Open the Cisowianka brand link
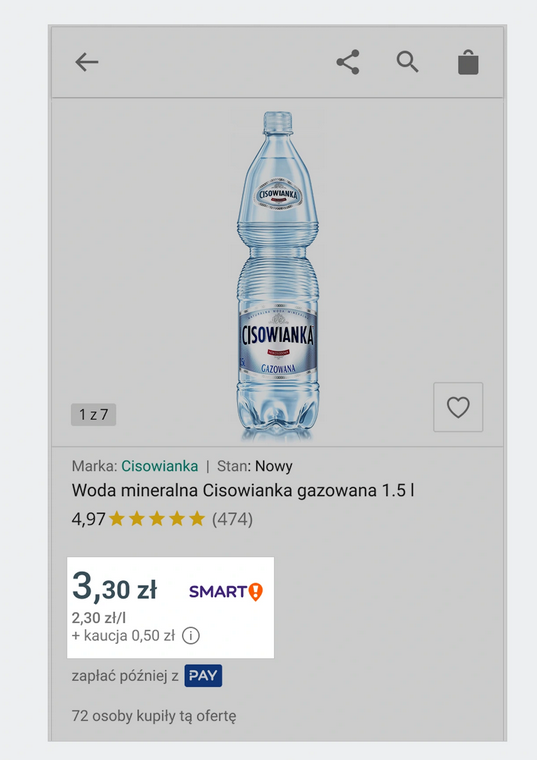 159,466
